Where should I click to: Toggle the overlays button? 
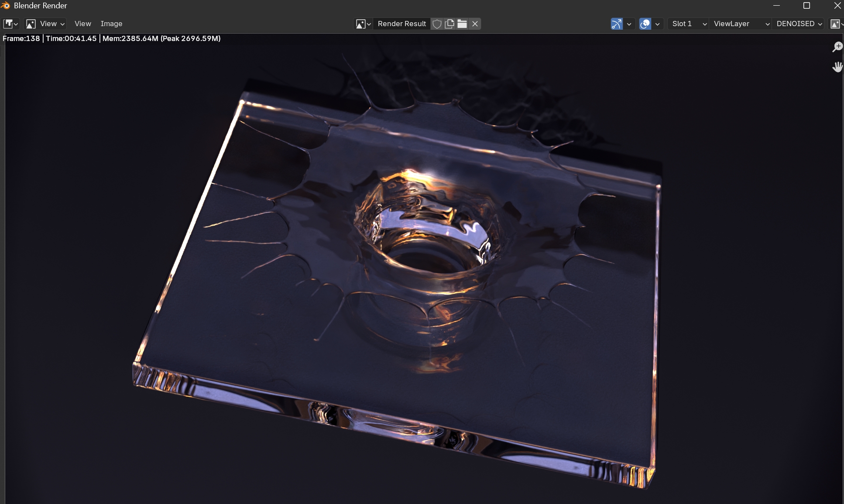pos(645,24)
